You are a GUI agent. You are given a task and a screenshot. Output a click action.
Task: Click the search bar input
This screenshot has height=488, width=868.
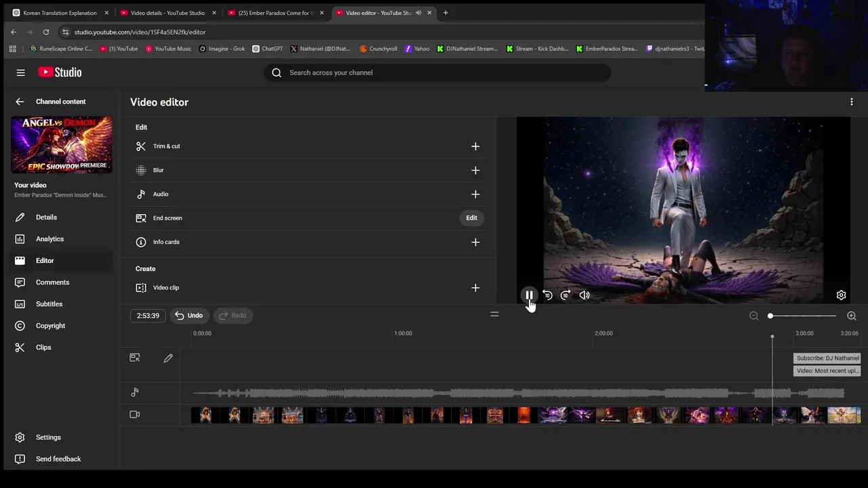click(437, 73)
